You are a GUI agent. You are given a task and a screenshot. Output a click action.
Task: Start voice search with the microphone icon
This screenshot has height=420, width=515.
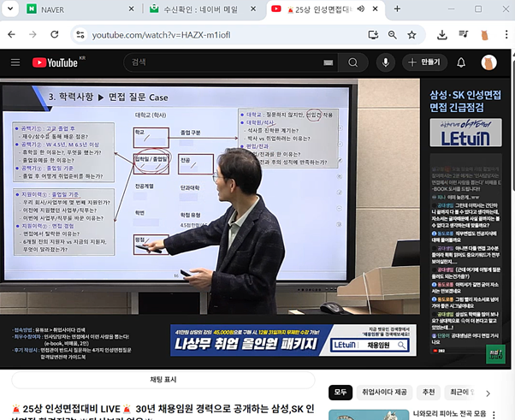(x=387, y=62)
